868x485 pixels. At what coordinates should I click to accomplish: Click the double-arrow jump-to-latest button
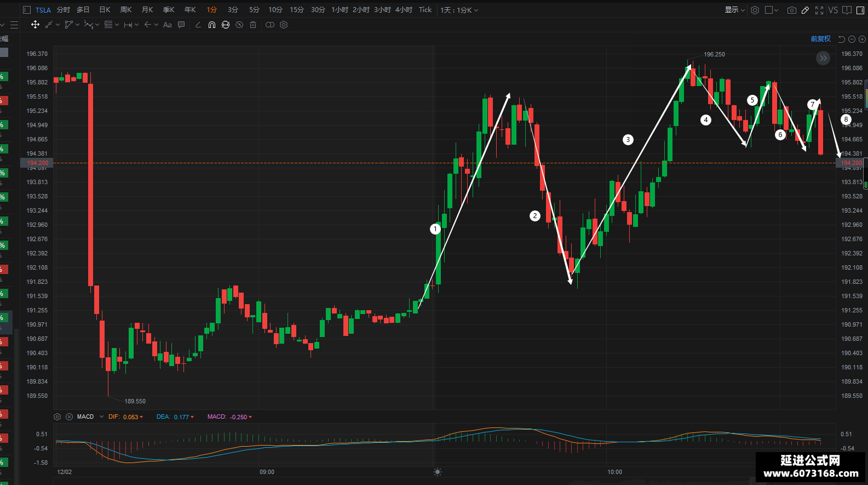[x=823, y=58]
